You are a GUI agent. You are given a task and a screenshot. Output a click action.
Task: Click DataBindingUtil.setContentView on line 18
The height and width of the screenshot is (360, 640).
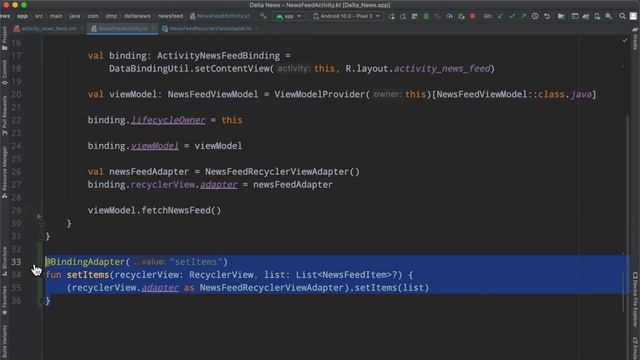(189, 69)
